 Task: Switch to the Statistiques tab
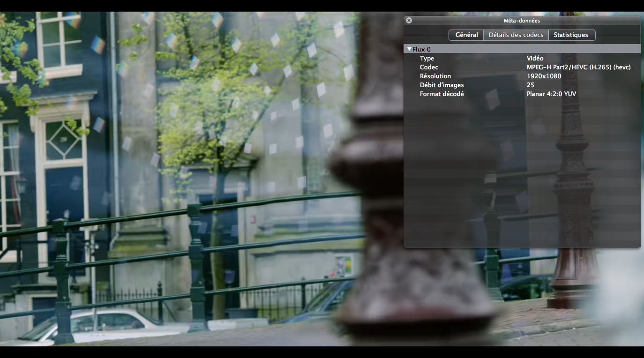571,35
